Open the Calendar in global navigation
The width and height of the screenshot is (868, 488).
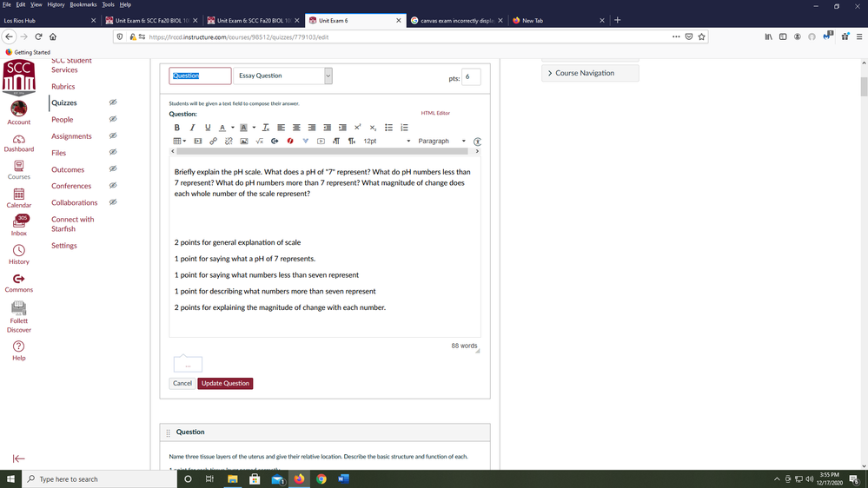click(19, 198)
